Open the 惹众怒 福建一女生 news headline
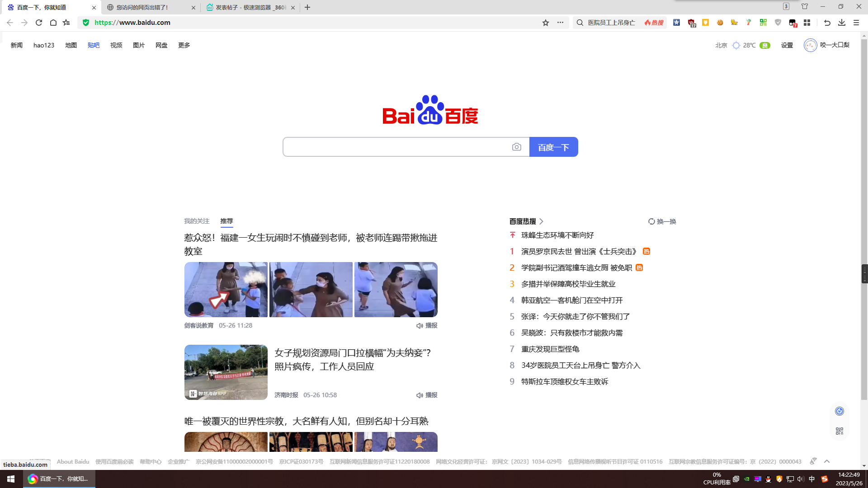 click(x=311, y=244)
